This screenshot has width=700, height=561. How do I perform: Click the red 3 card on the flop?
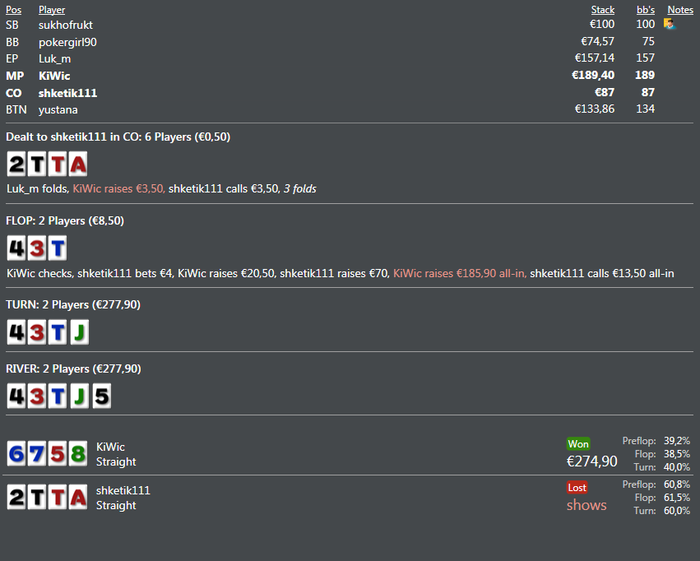[x=37, y=248]
